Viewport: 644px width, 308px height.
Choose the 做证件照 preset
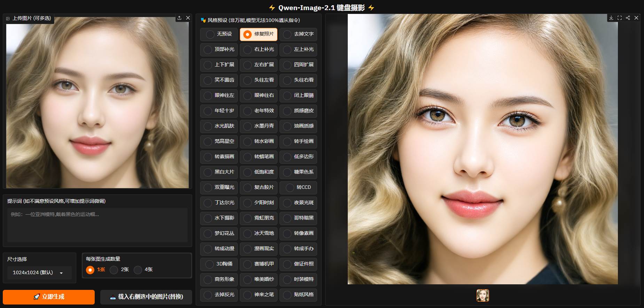coord(298,264)
